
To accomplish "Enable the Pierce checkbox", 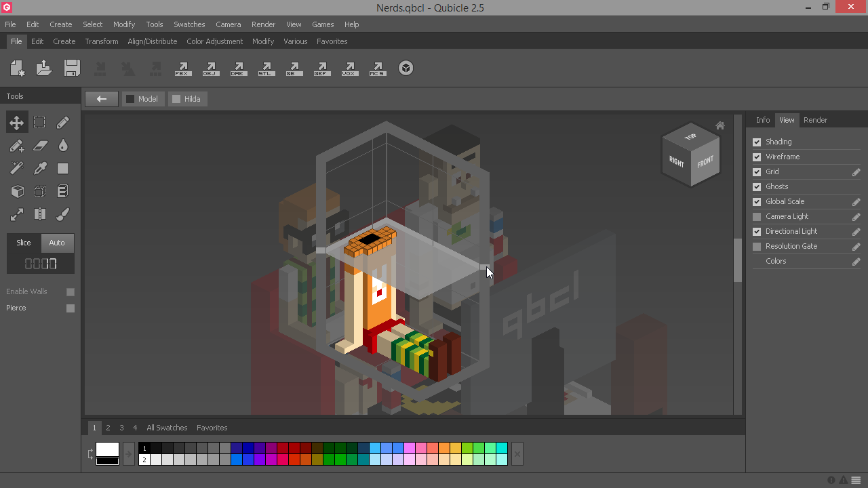I will pos(71,308).
